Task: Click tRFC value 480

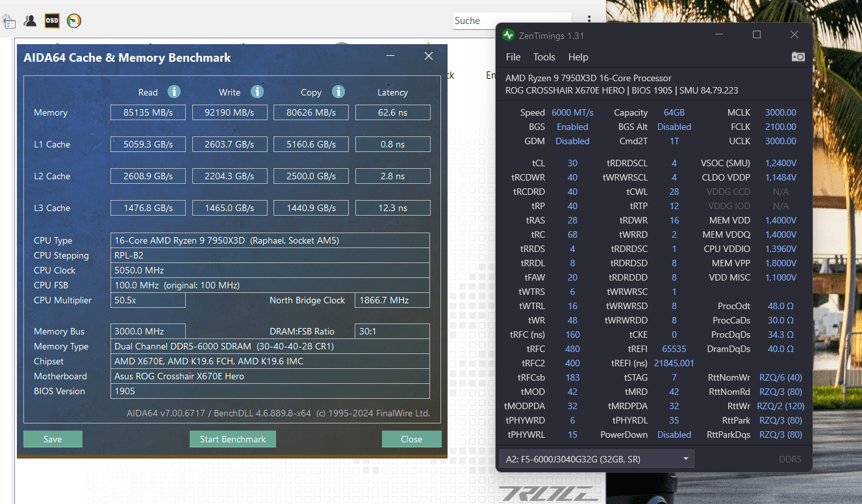Action: (572, 349)
